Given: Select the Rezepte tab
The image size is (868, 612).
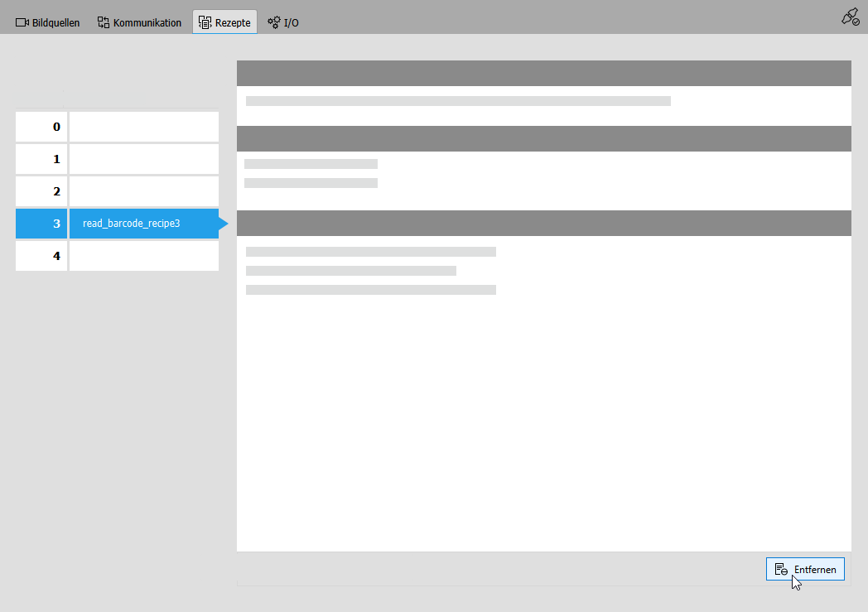Looking at the screenshot, I should pos(224,22).
